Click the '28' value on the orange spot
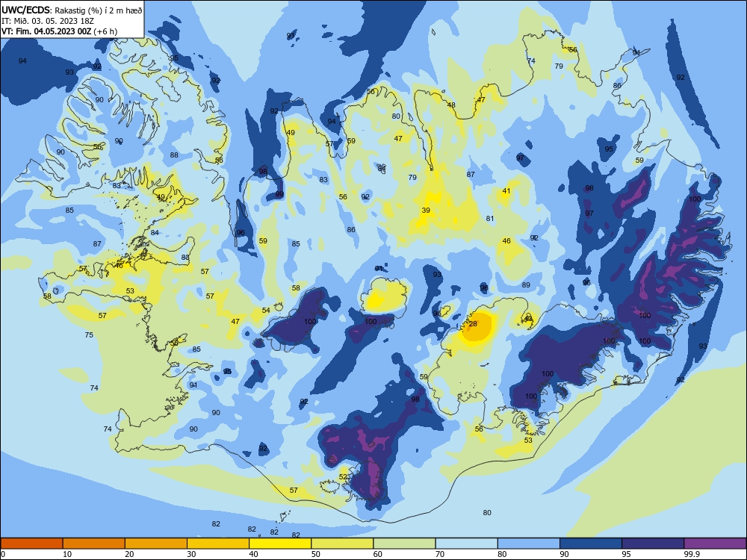 coord(473,324)
